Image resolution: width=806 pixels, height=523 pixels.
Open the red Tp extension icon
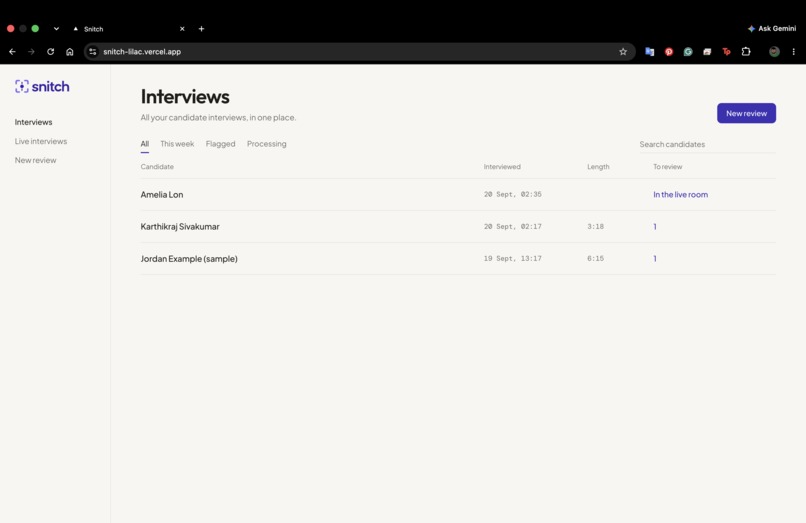click(x=726, y=51)
